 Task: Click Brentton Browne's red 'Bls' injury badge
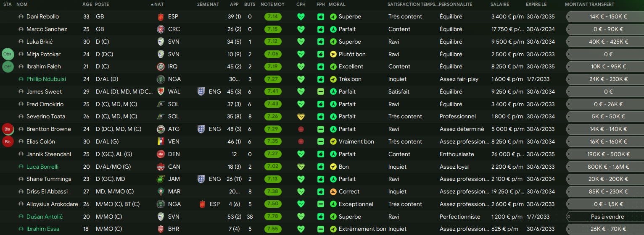pyautogui.click(x=8, y=129)
